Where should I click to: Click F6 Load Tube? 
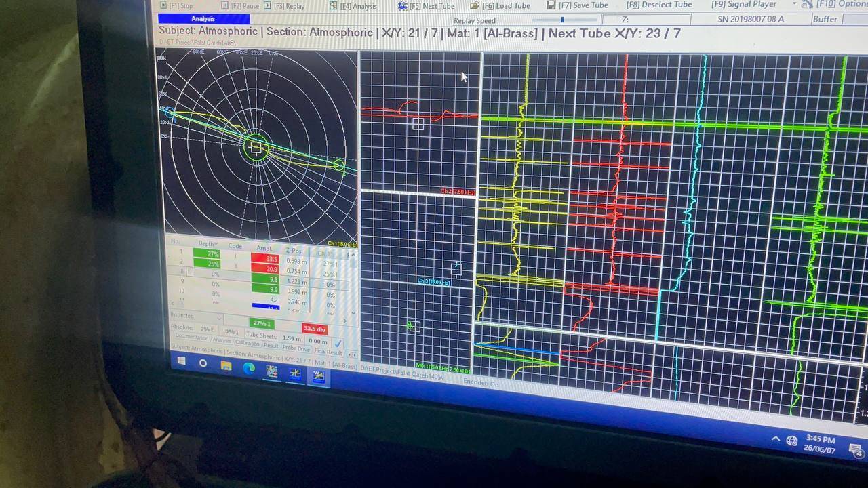tap(500, 5)
